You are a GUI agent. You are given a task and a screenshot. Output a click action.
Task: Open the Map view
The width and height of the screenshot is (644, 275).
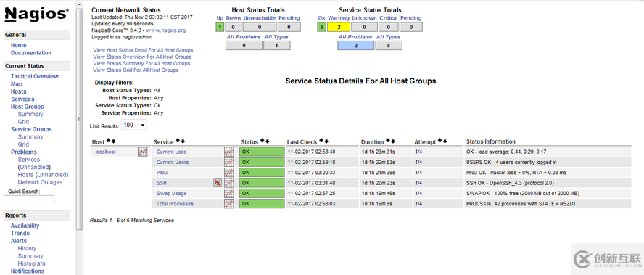tap(17, 84)
